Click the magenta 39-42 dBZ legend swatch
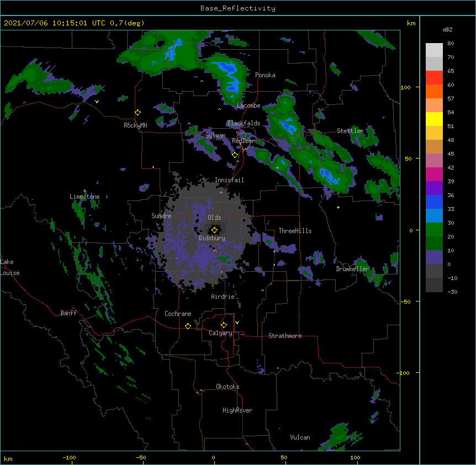The image size is (476, 465). 434,175
